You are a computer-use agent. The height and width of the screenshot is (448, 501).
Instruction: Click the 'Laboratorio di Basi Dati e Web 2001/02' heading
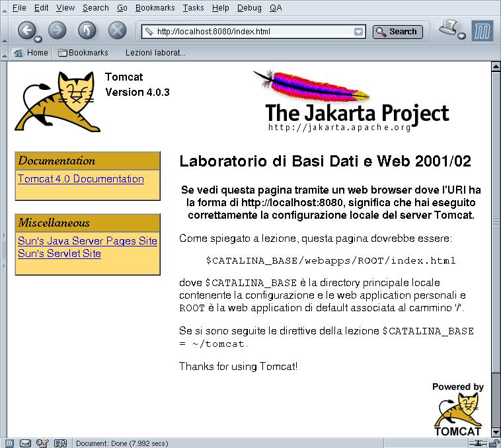click(325, 161)
